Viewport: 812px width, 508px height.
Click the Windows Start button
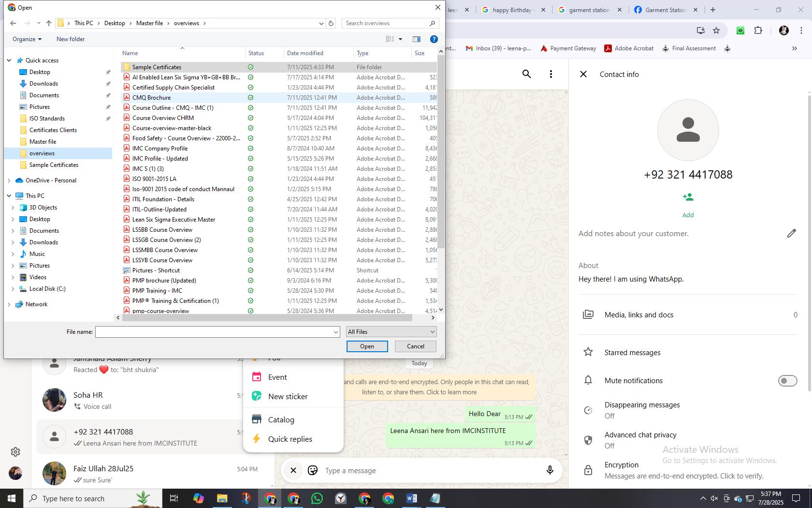(x=12, y=498)
